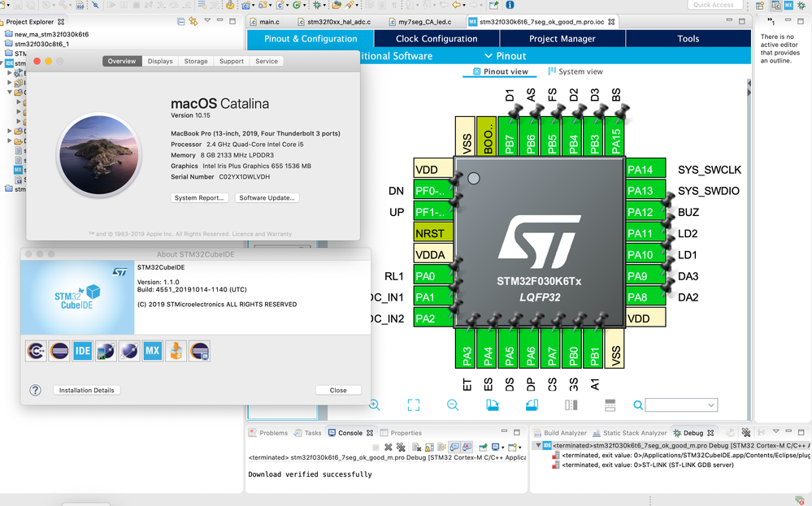This screenshot has width=812, height=506.
Task: Click the Console scroll lock icon
Action: pyautogui.click(x=429, y=447)
